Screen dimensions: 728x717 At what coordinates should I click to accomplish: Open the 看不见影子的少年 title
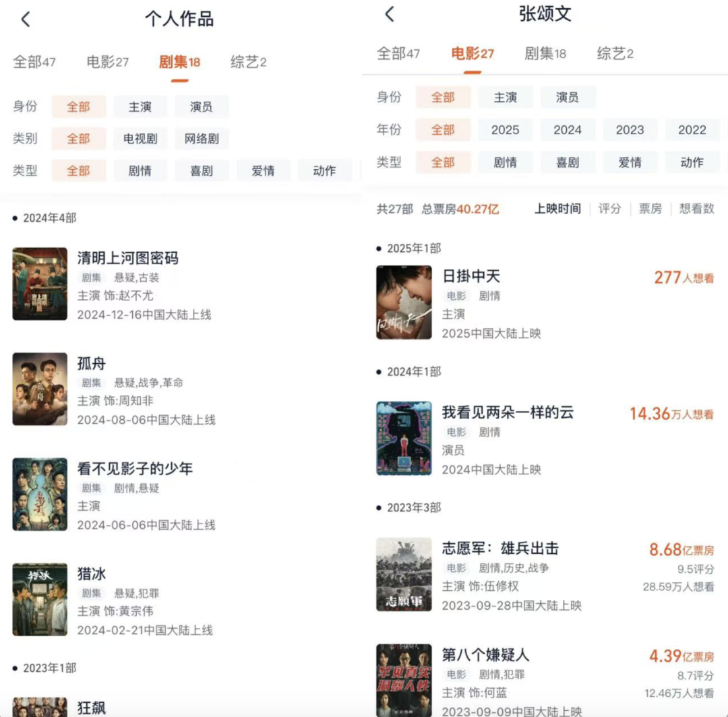(x=135, y=468)
